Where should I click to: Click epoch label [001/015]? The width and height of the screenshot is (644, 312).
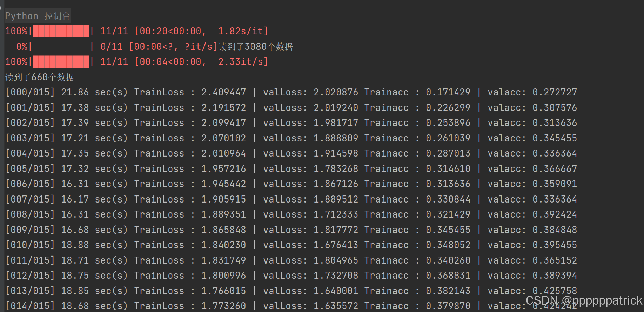[30, 108]
